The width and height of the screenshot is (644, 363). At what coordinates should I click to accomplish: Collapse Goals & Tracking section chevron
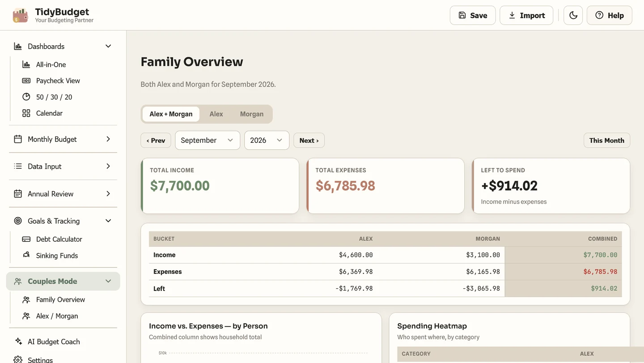coord(108,221)
